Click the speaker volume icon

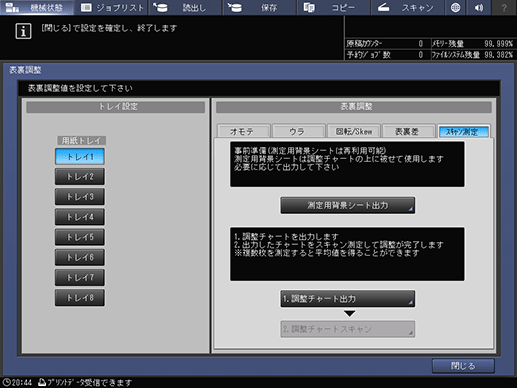[x=479, y=7]
